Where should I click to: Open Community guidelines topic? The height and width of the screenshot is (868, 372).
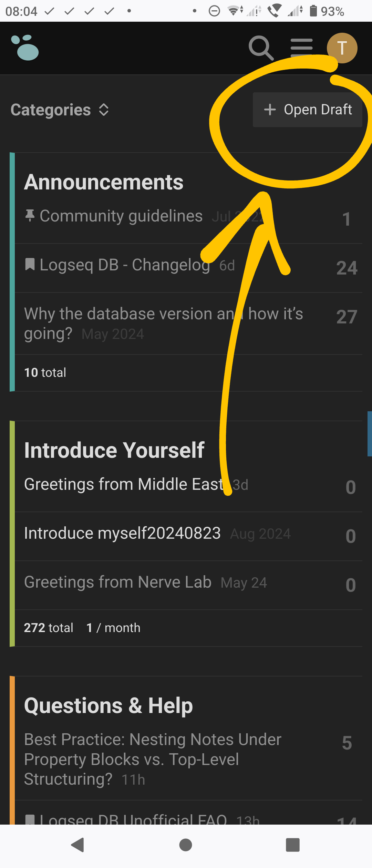[121, 216]
